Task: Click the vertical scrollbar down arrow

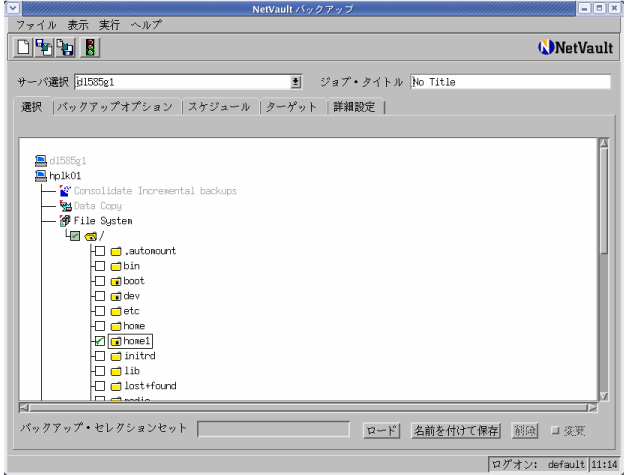Action: pos(604,396)
